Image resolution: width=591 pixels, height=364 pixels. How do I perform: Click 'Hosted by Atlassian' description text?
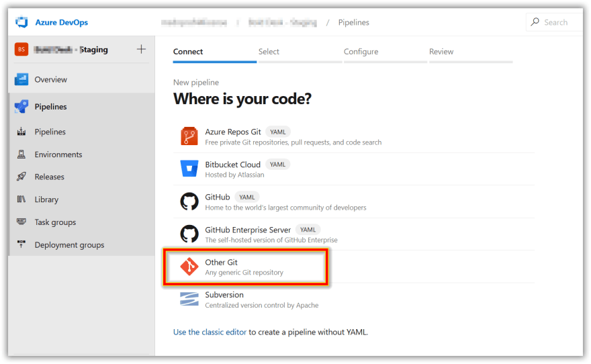[234, 175]
